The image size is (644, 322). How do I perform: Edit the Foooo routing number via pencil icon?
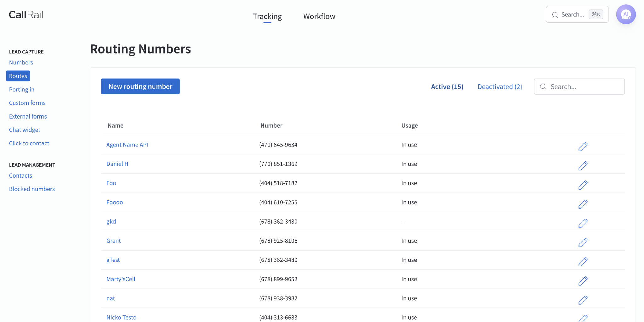583,204
